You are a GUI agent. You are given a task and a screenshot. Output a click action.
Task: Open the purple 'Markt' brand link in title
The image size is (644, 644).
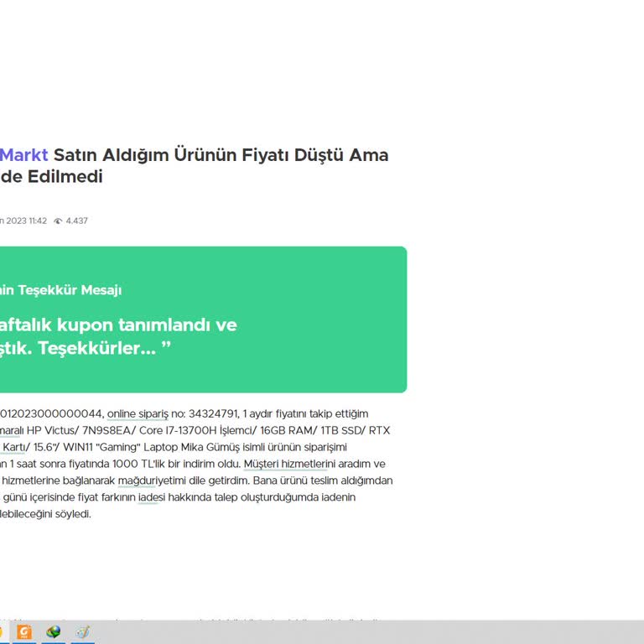(x=23, y=155)
